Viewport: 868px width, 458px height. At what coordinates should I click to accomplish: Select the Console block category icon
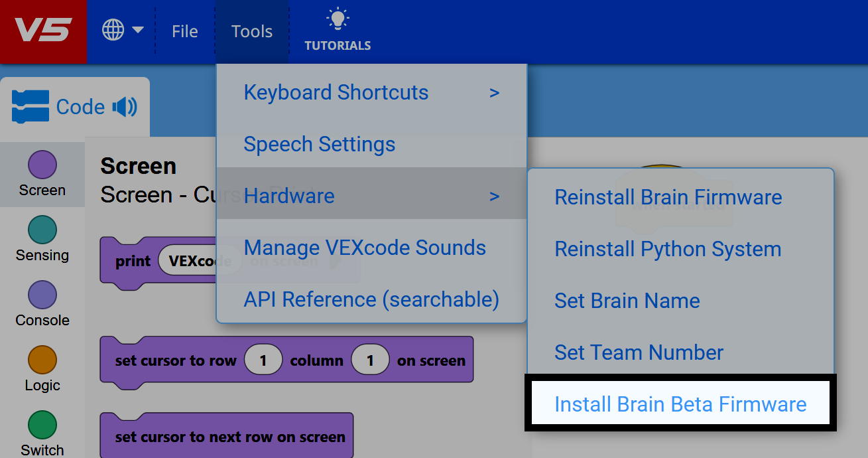[42, 294]
